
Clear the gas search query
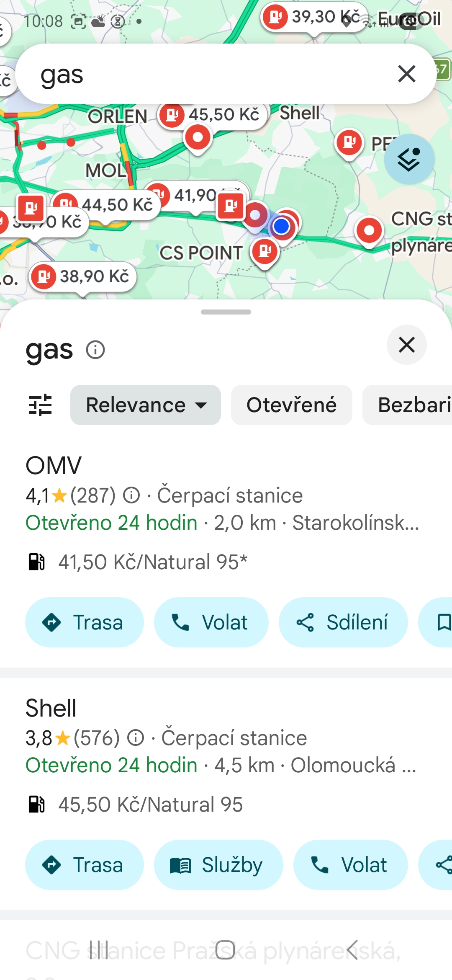pyautogui.click(x=406, y=74)
